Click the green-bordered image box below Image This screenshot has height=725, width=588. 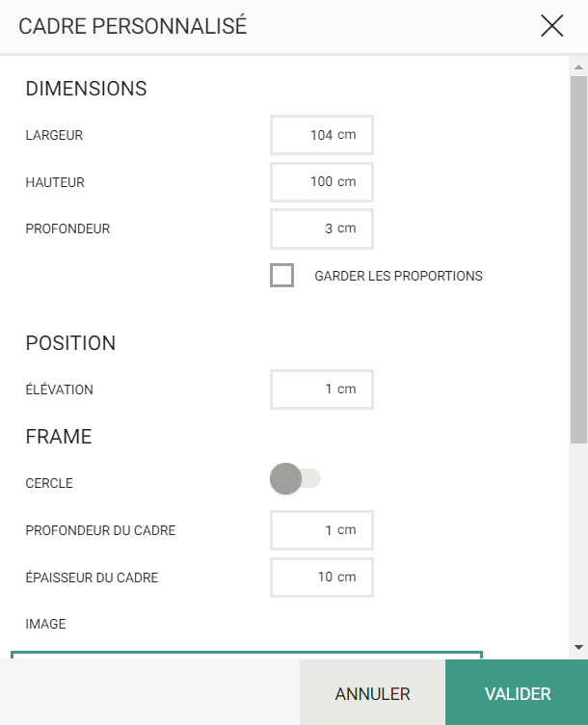[x=247, y=655]
